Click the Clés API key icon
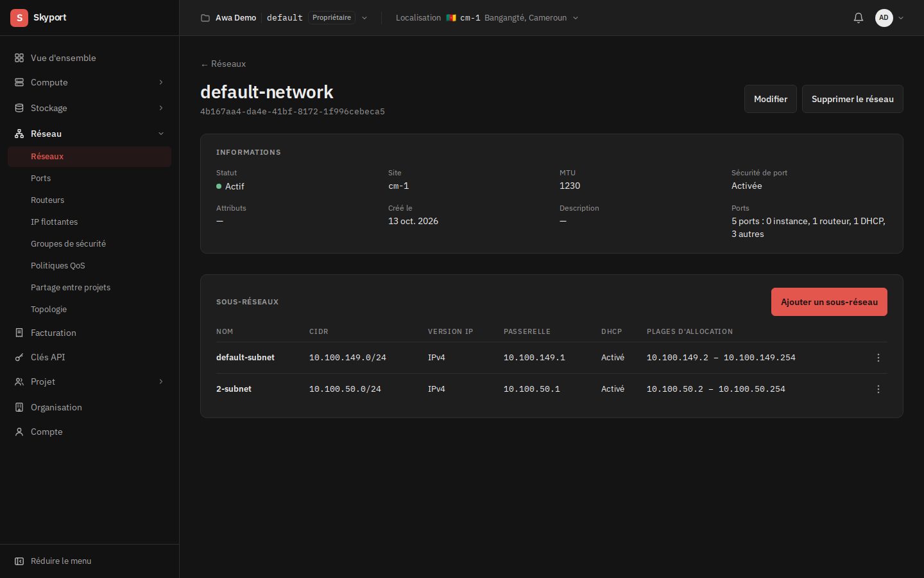Viewport: 924px width, 578px height. pos(19,357)
